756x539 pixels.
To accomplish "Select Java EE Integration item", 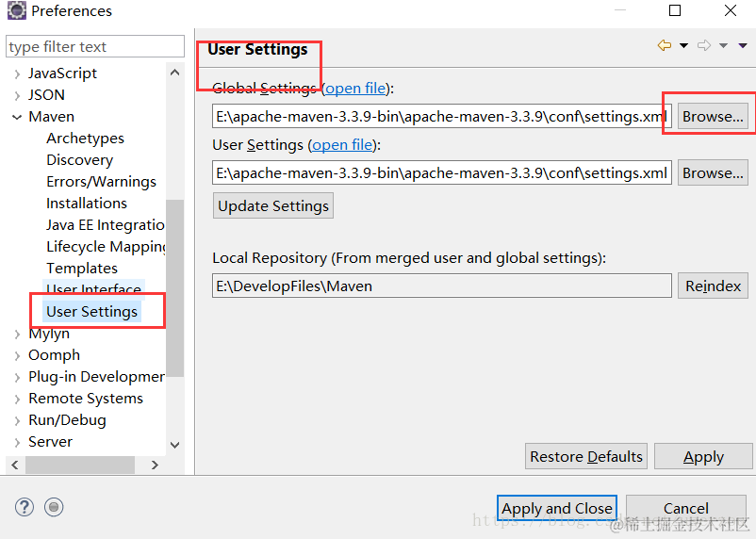I will [106, 225].
